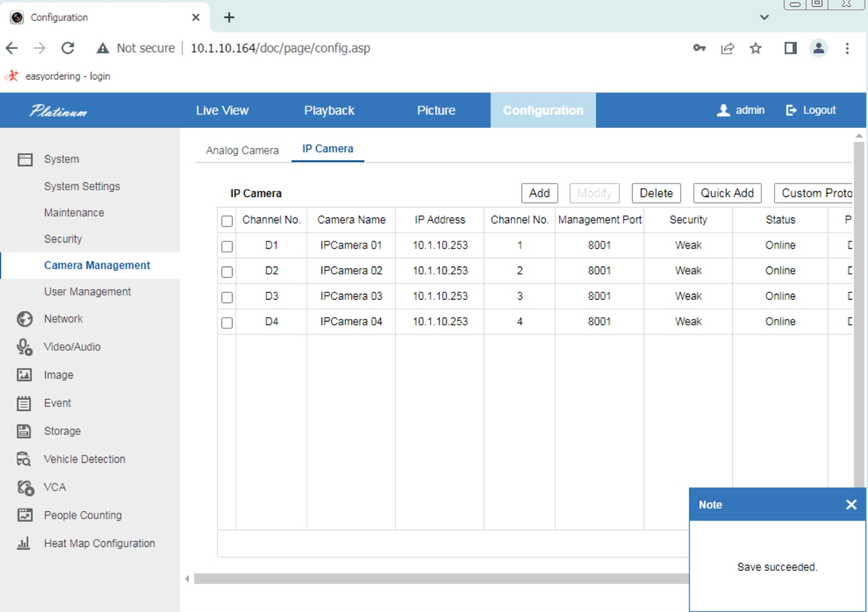Open a new browser tab with plus
The image size is (868, 612).
pos(229,17)
